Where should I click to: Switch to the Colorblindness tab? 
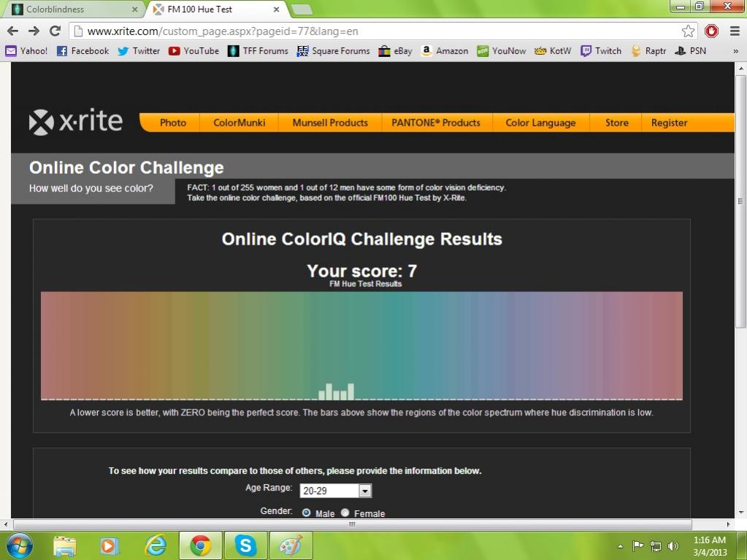tap(75, 9)
